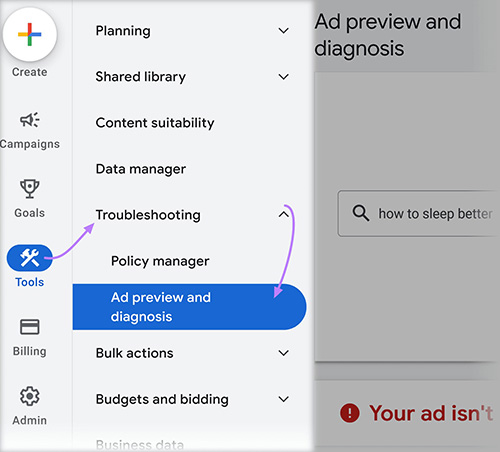Expand the Shared library chevron
Image resolution: width=500 pixels, height=452 pixels.
(284, 77)
